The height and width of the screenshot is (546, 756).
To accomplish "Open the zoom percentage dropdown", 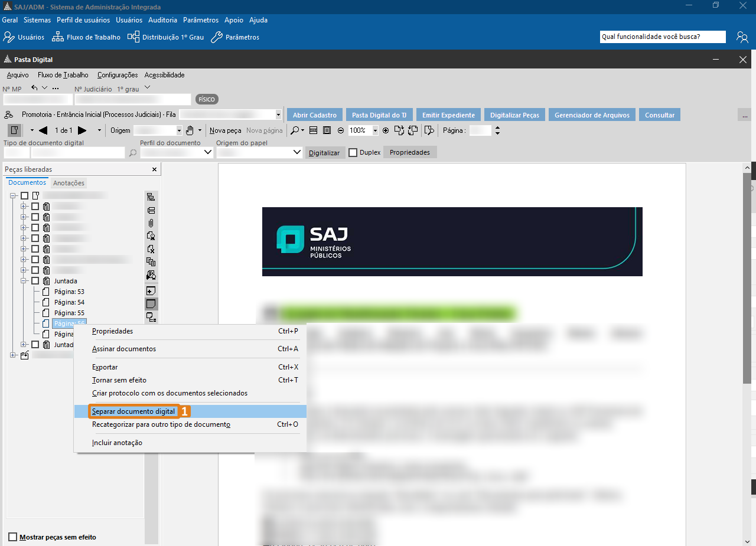I will 375,130.
